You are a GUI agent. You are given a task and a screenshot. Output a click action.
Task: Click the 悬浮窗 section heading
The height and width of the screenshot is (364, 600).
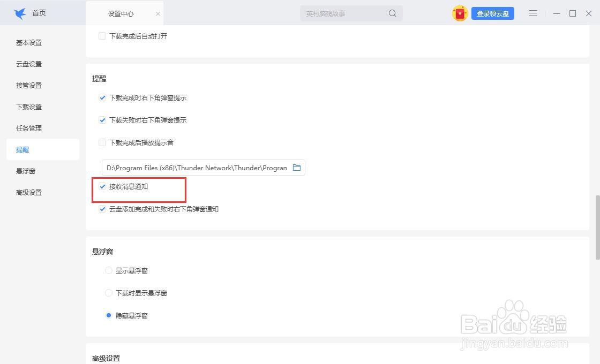coord(102,252)
